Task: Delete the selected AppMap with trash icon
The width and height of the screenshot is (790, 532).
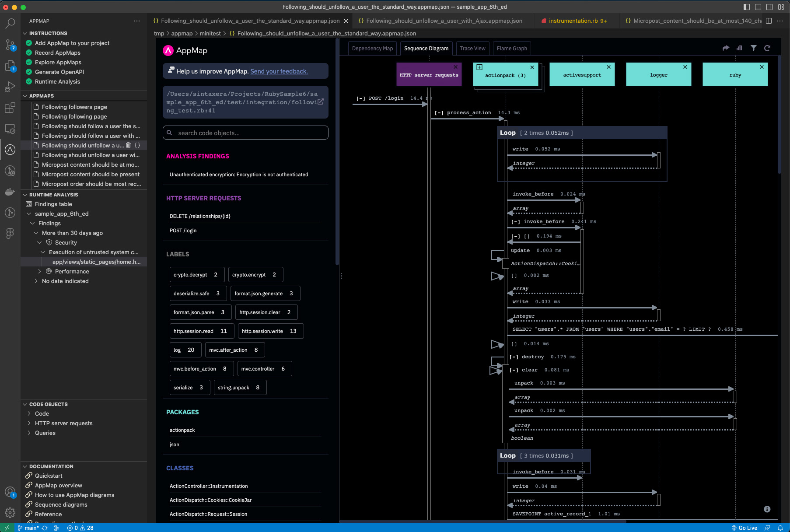Action: pyautogui.click(x=128, y=145)
